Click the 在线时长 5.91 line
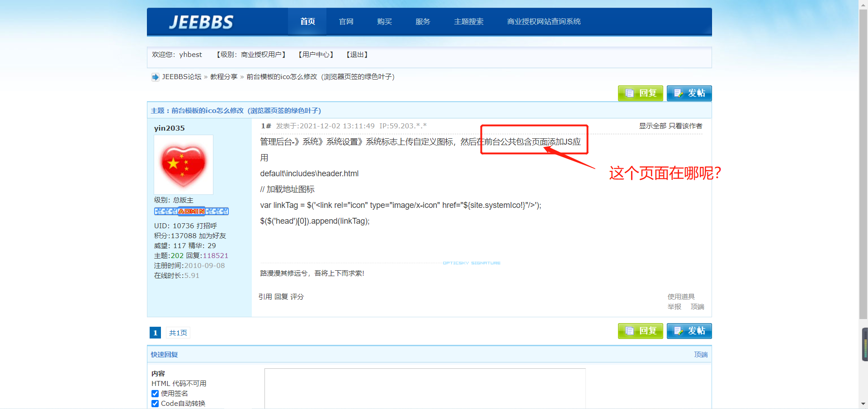Screen dimensions: 868x409 177,276
